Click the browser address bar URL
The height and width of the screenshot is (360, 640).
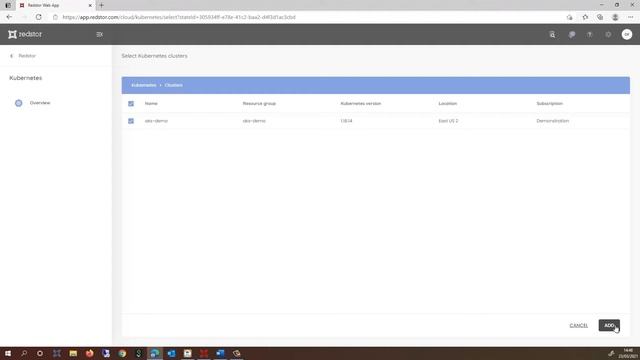(179, 17)
